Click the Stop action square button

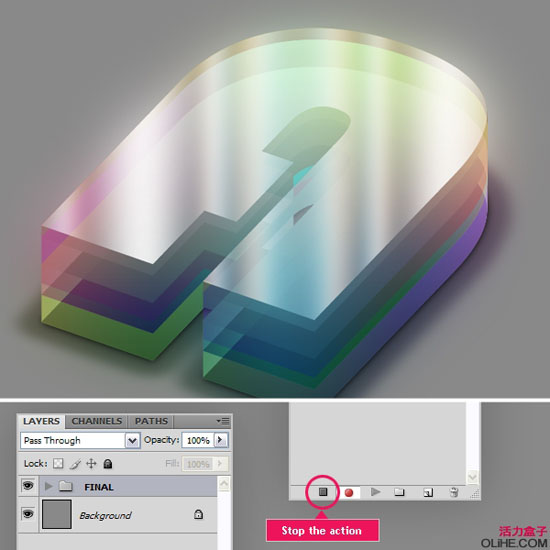(323, 492)
